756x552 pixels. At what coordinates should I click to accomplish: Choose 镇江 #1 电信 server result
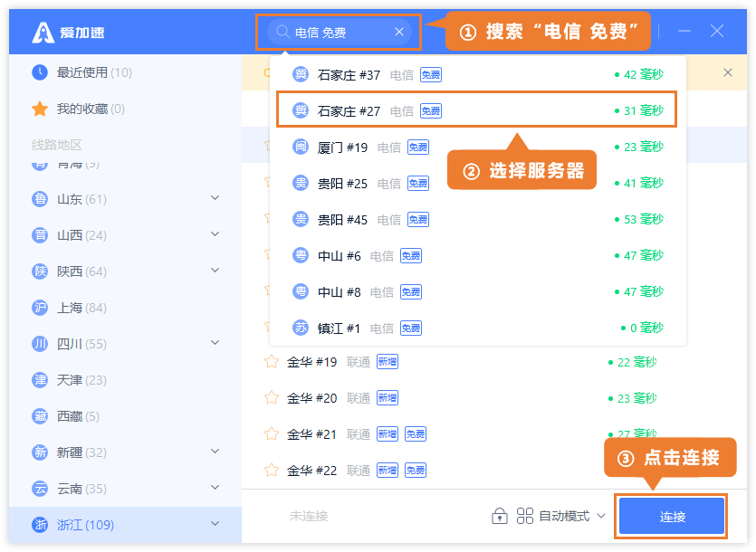click(x=478, y=328)
